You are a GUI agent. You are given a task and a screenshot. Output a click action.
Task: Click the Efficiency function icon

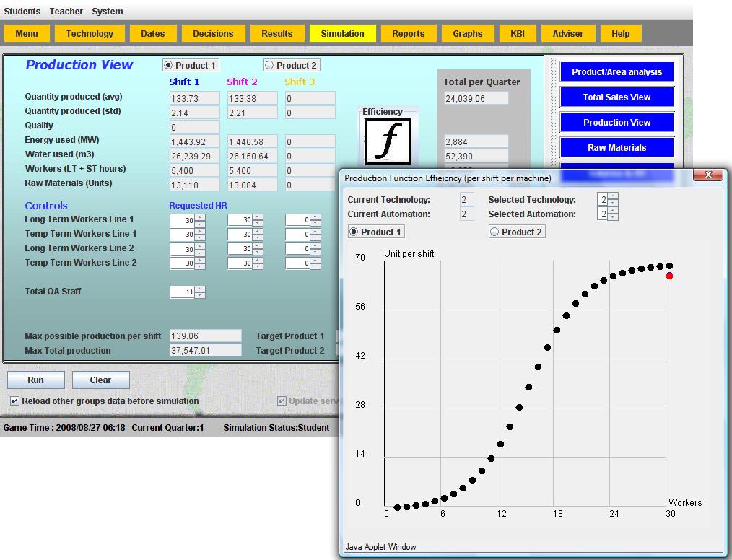387,139
